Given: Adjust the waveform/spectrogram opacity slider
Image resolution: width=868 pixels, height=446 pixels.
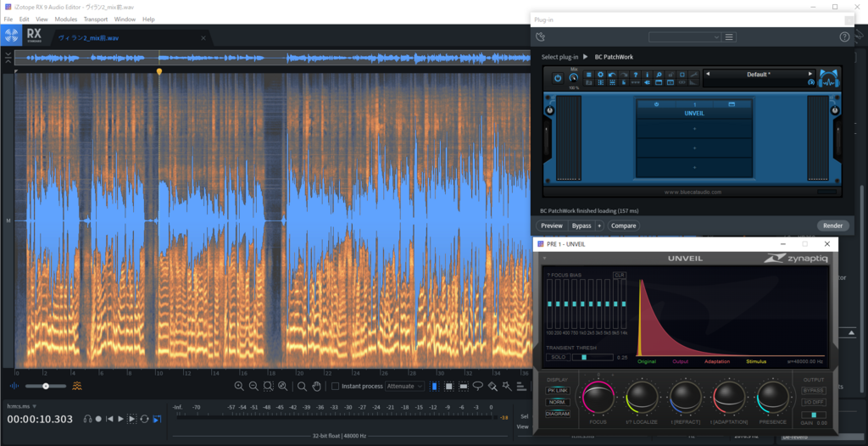Looking at the screenshot, I should 46,386.
